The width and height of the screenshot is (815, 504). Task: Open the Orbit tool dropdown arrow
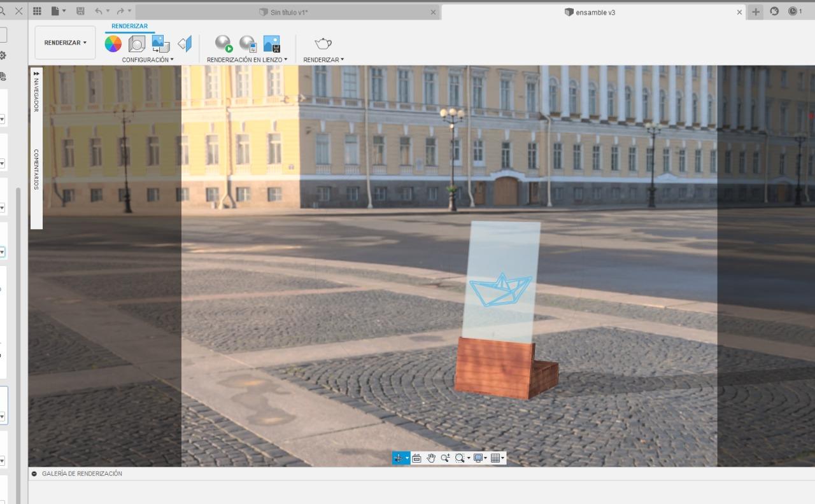407,458
